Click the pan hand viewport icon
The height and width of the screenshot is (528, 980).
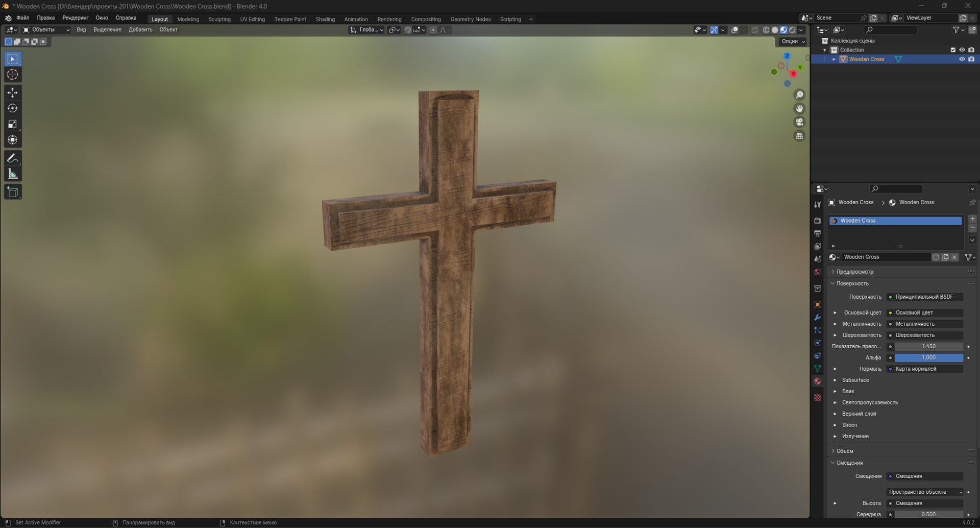click(x=799, y=108)
